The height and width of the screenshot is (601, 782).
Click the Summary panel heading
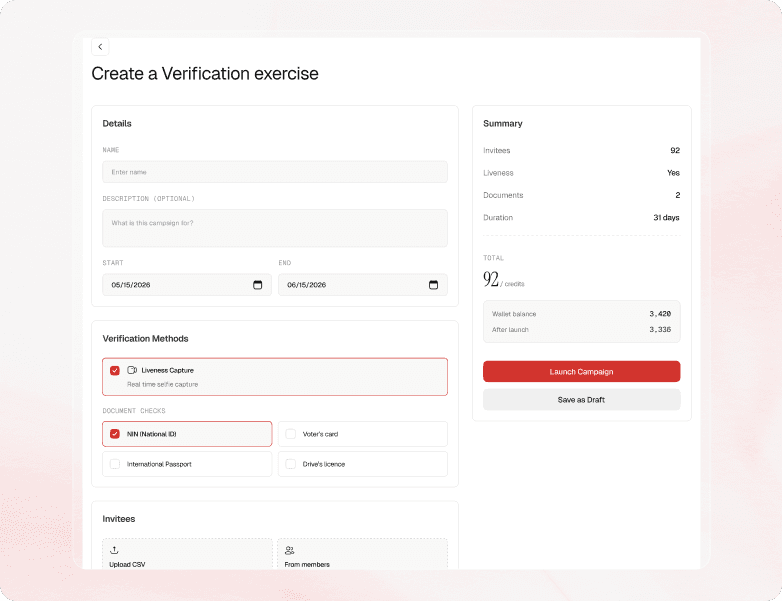(x=503, y=124)
